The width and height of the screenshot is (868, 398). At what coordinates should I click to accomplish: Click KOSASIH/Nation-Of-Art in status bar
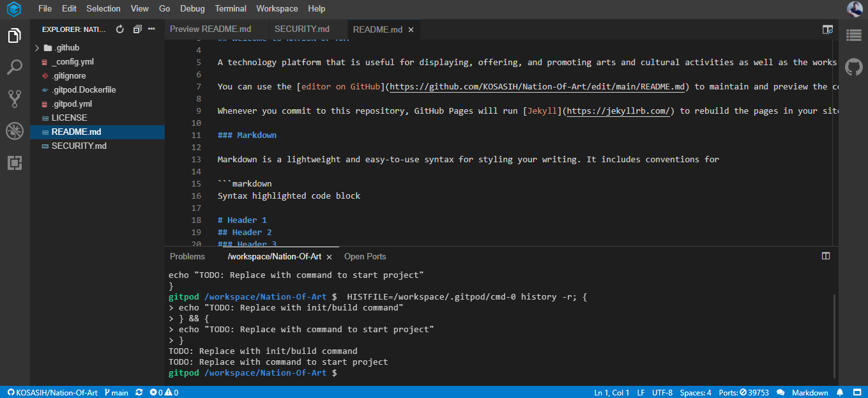pos(52,392)
